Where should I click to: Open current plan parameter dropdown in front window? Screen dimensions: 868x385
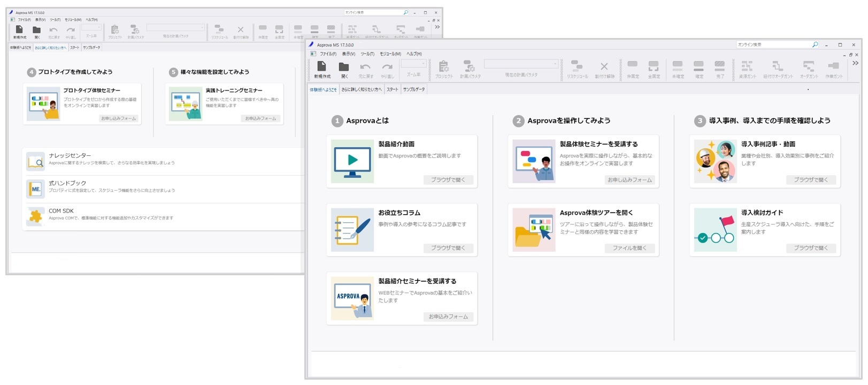tap(555, 64)
